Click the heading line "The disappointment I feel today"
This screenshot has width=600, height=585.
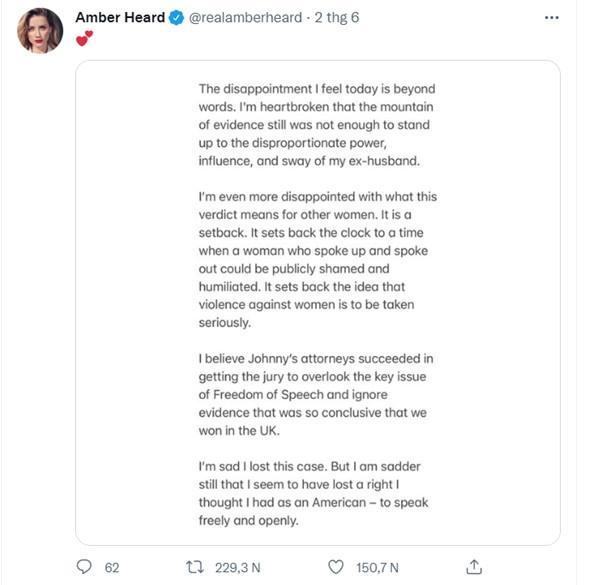pos(316,88)
